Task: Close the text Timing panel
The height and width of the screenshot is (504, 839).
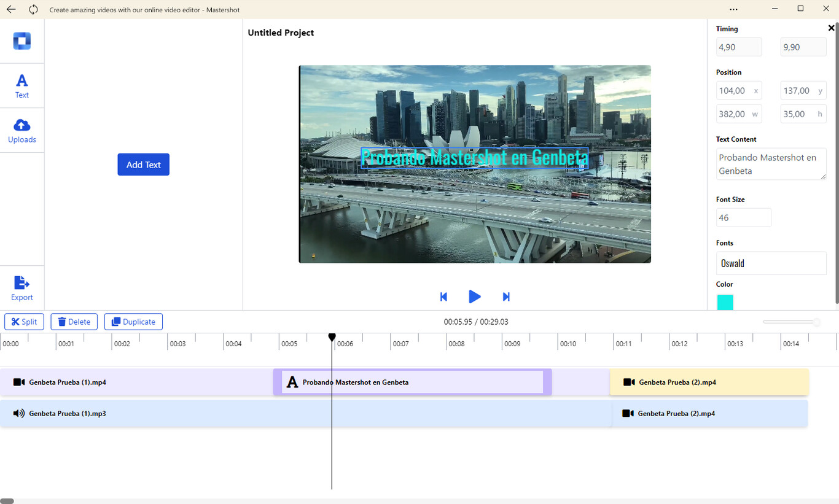Action: (x=831, y=28)
